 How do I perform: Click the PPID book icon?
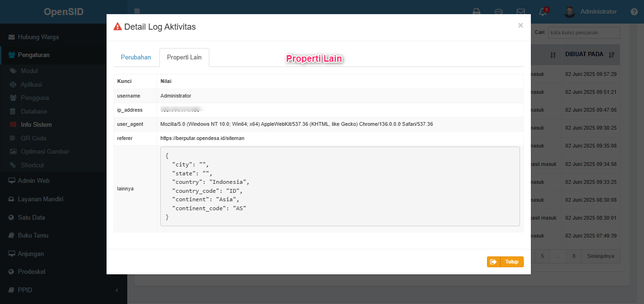coord(12,290)
